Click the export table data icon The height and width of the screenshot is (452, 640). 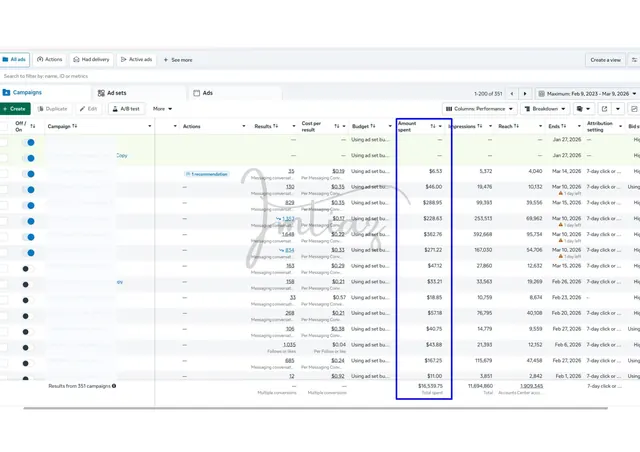pyautogui.click(x=604, y=109)
